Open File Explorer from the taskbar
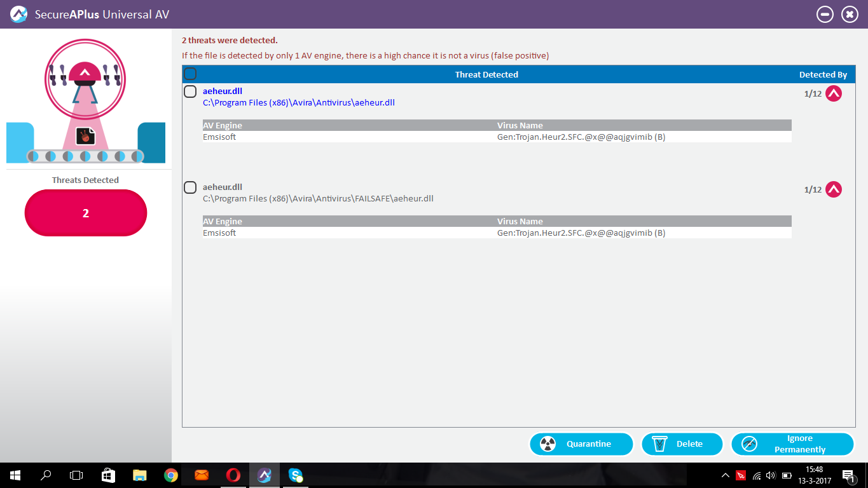This screenshot has height=488, width=868. coord(139,475)
